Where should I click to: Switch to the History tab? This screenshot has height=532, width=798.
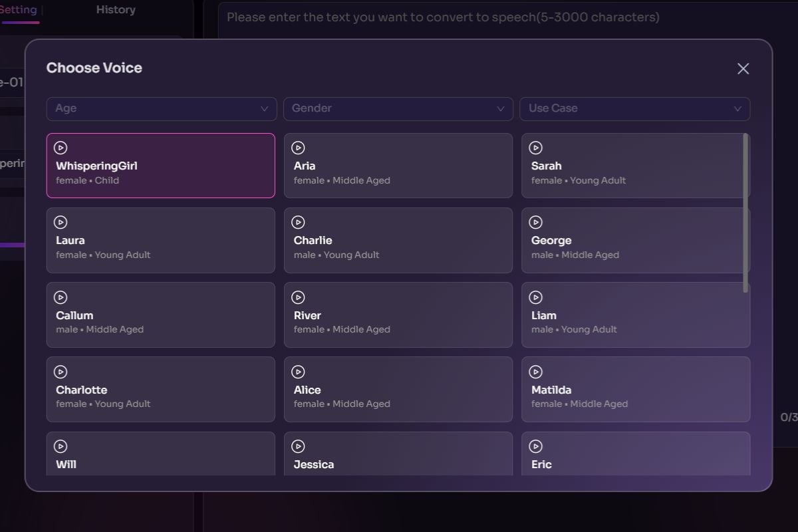(116, 10)
